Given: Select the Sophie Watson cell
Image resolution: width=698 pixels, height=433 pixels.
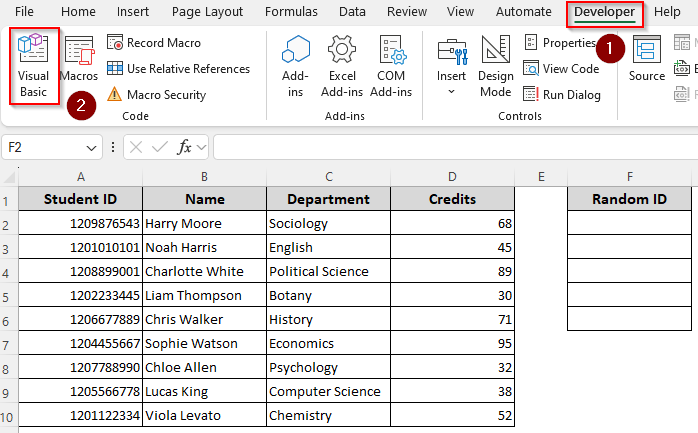Looking at the screenshot, I should click(x=204, y=343).
